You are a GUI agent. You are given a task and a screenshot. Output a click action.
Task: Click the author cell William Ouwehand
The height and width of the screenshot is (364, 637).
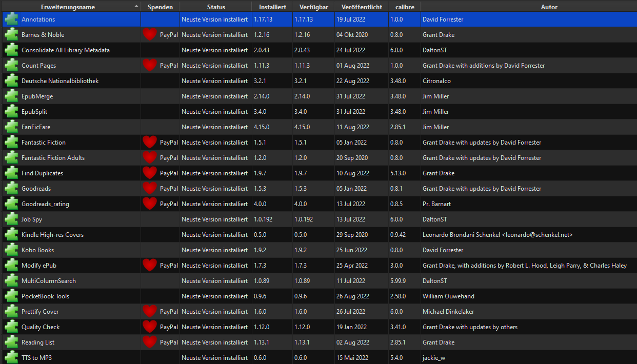(448, 296)
